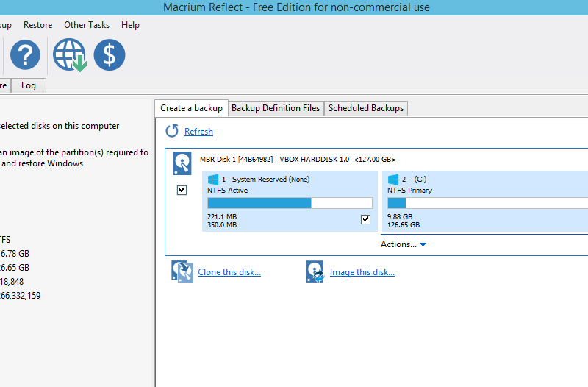588x387 pixels.
Task: Click the System Reserved usage bar
Action: (x=290, y=203)
